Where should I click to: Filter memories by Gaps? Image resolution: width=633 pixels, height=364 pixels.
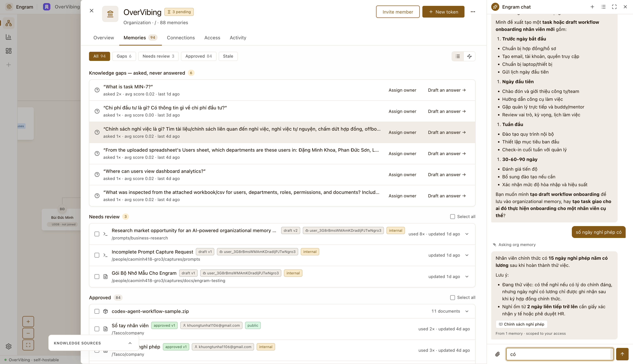(124, 56)
